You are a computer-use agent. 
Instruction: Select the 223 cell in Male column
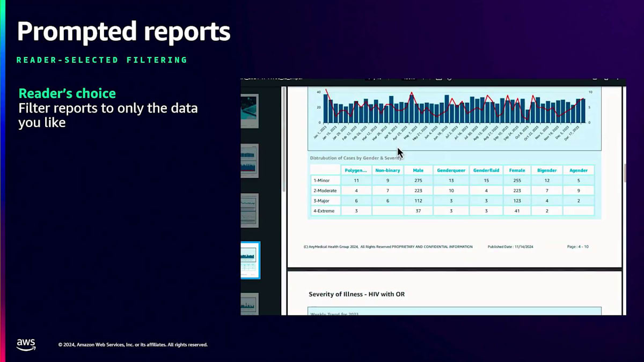[418, 191]
